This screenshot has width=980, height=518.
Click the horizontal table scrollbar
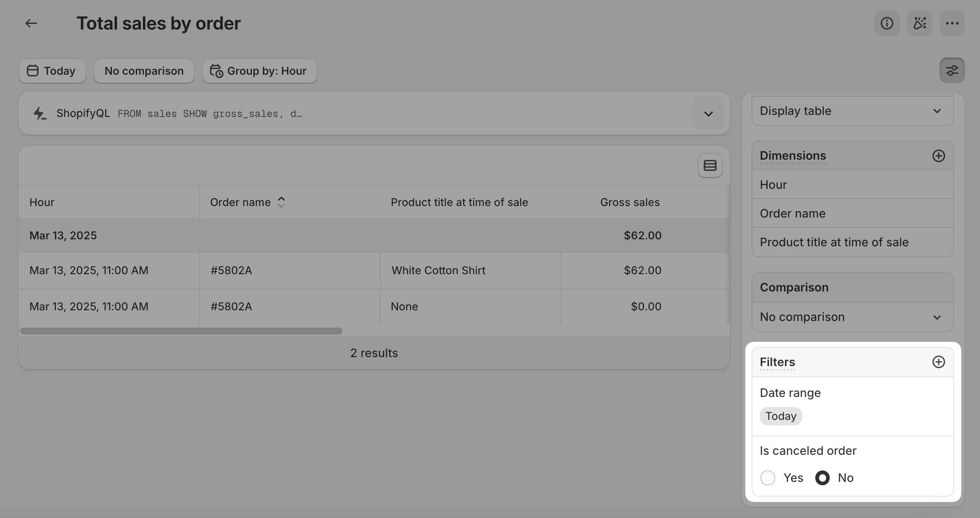coord(181,331)
